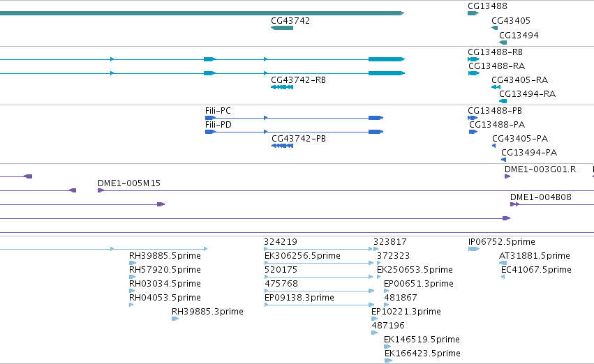
Task: Click the DME1-004B08 feature label
Action: pyautogui.click(x=540, y=197)
